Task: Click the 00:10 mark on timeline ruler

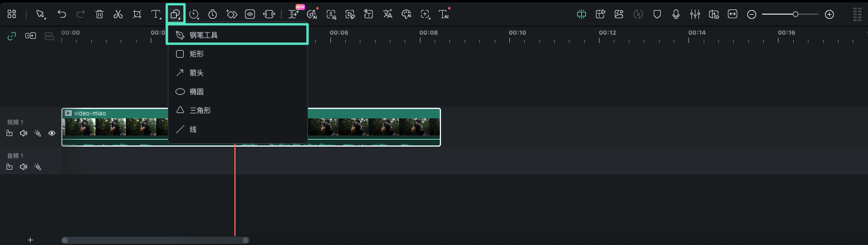Action: (x=517, y=33)
